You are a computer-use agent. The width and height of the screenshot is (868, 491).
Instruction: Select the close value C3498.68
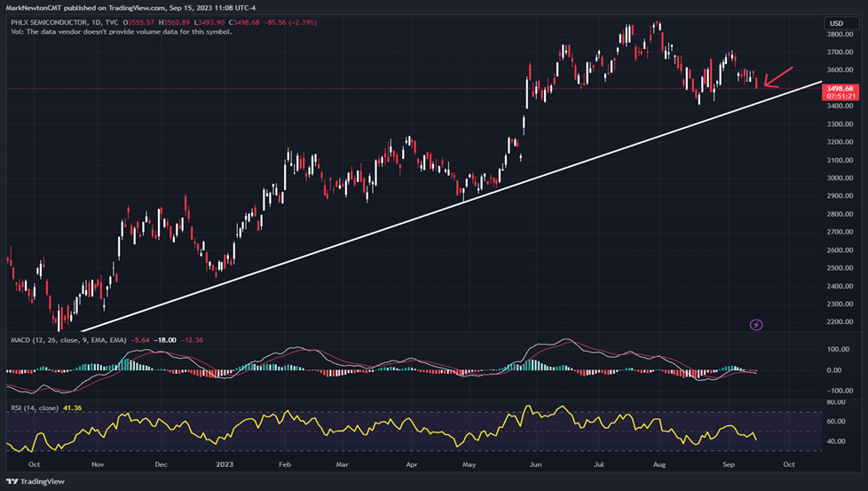[244, 23]
